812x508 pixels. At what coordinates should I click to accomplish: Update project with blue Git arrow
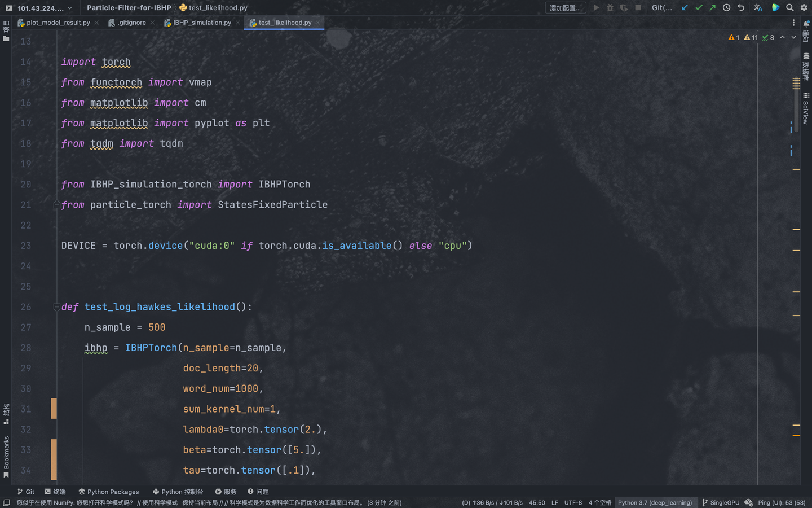[685, 8]
